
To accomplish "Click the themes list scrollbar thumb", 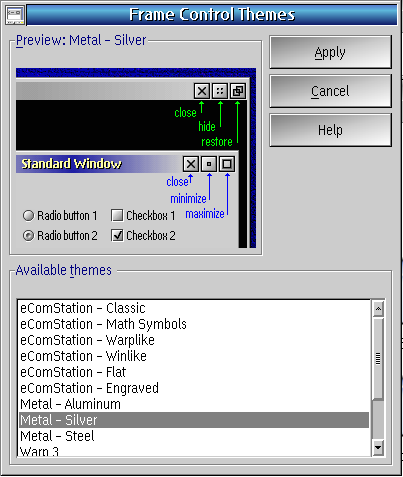I will (378, 359).
